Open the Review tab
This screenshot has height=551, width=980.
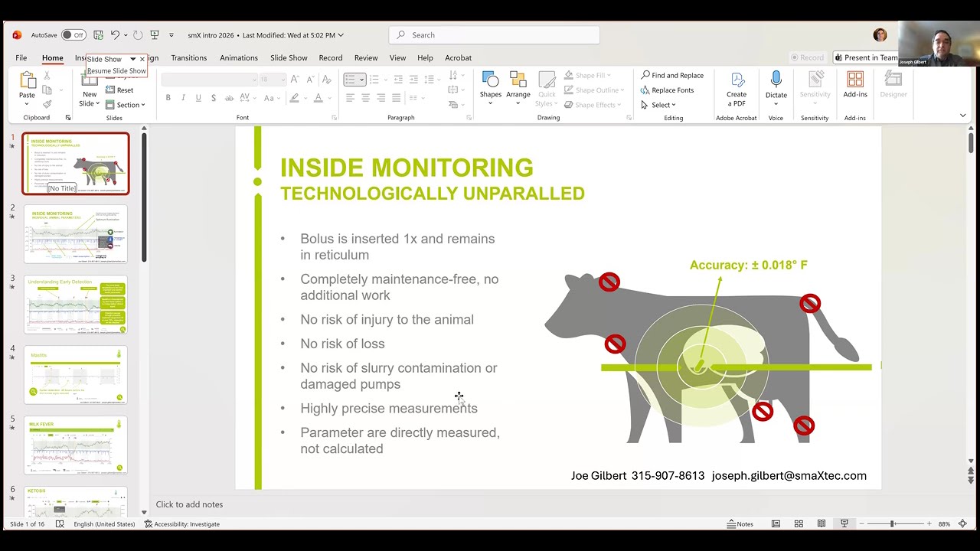(x=366, y=58)
